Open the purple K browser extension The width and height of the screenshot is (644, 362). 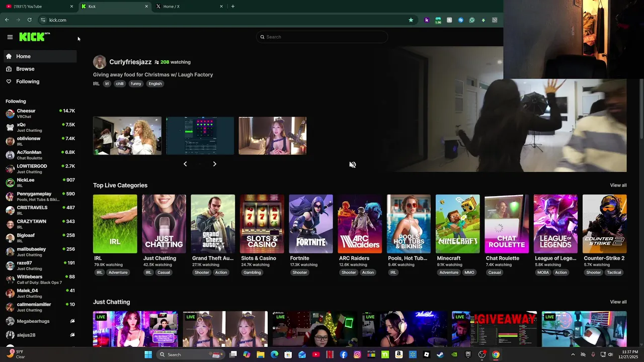click(x=427, y=20)
